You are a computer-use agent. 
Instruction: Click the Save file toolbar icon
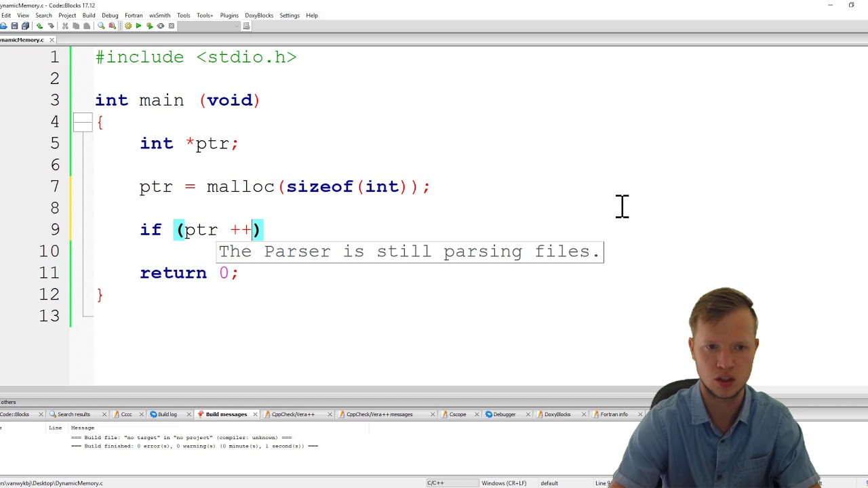14,26
